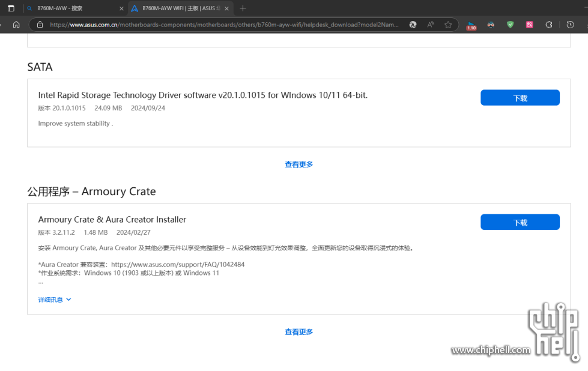This screenshot has width=588, height=371.
Task: Activate the read aloud icon
Action: click(431, 25)
